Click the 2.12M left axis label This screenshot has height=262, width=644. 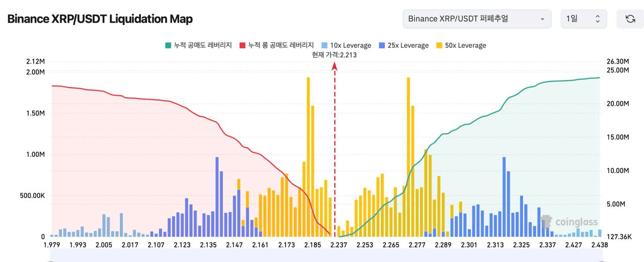point(35,61)
